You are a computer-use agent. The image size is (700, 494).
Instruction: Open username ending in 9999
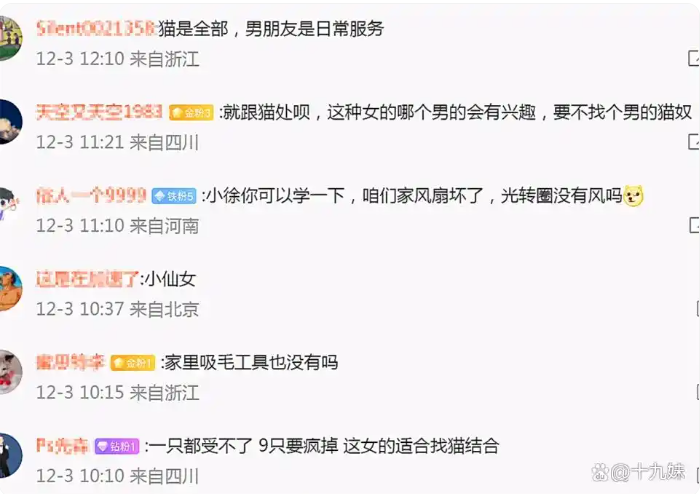(x=91, y=195)
